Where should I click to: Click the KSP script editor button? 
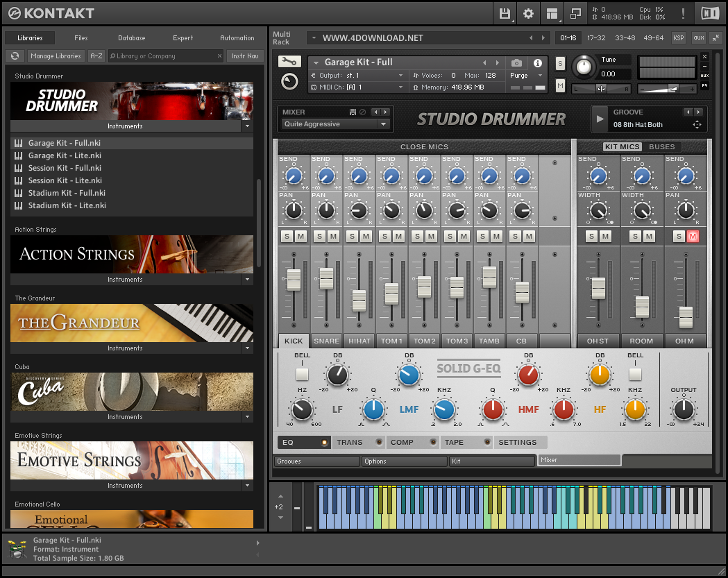click(678, 37)
